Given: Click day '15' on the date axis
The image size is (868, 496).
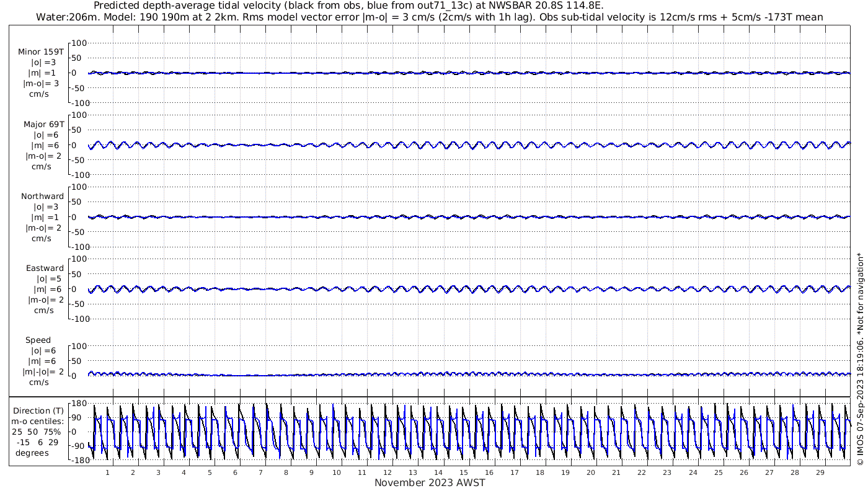Looking at the screenshot, I should [464, 472].
